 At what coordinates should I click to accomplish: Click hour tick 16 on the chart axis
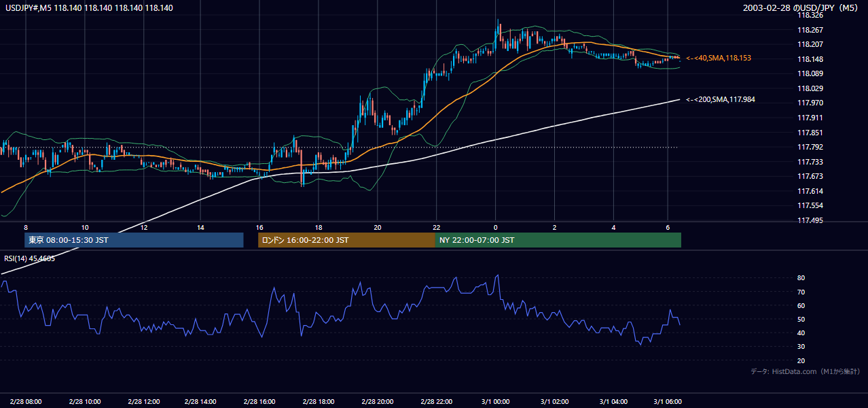pos(259,227)
